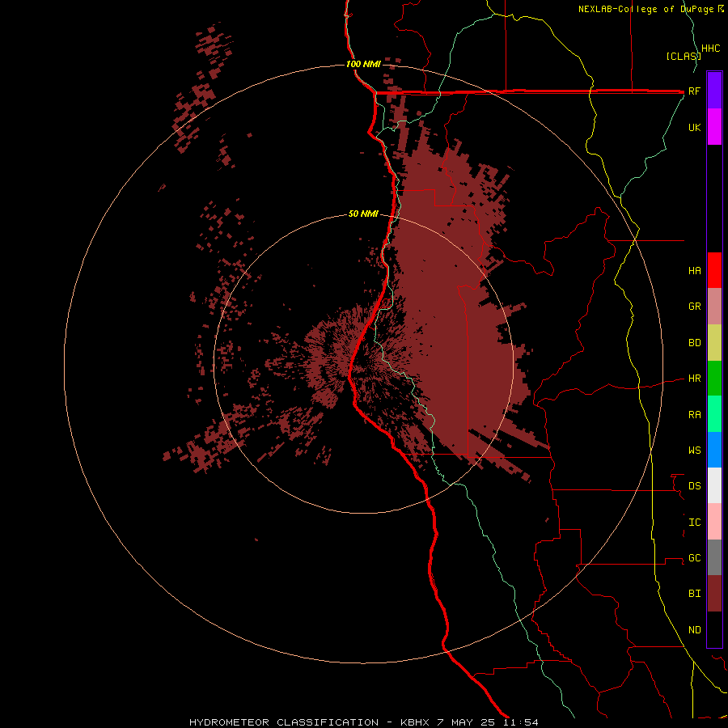Click the magenta UK legend swatch

click(x=714, y=127)
